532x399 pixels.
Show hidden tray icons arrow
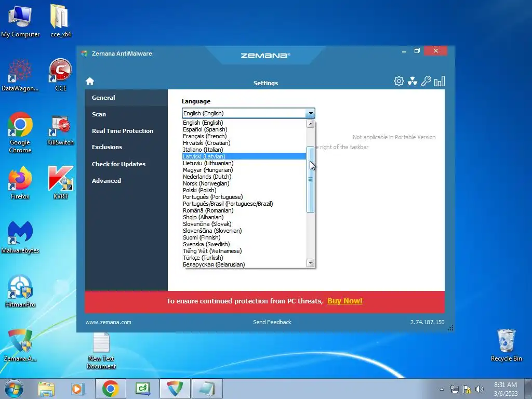click(442, 389)
